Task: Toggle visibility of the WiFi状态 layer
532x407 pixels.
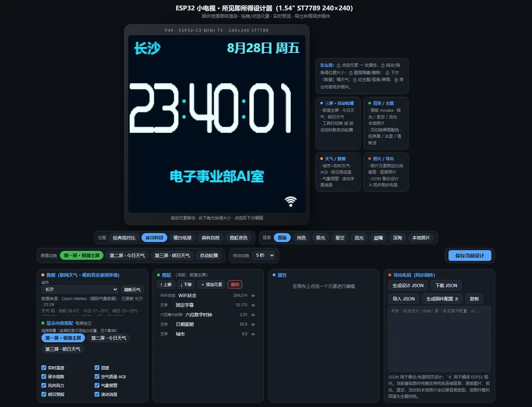Action: point(253,296)
